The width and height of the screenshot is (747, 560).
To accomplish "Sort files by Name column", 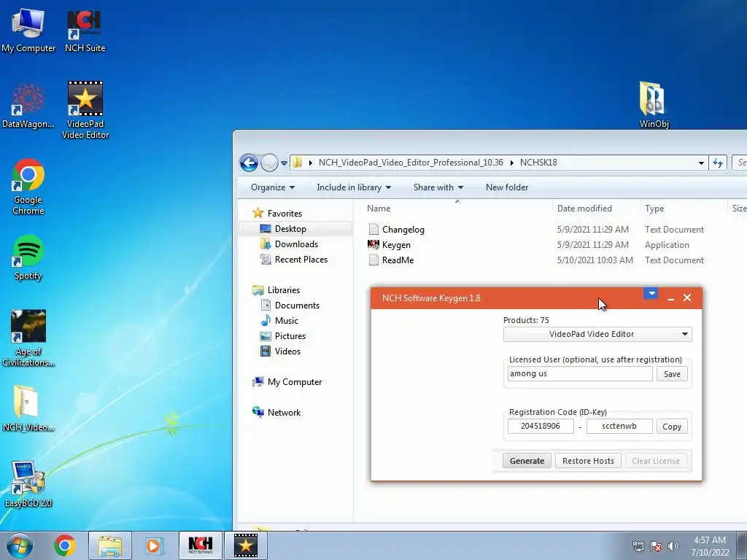I will tap(379, 209).
